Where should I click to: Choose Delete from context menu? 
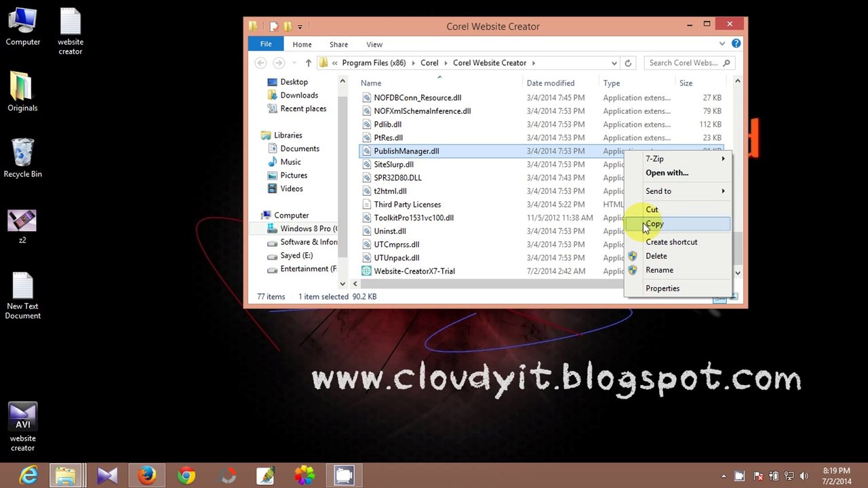678,256
